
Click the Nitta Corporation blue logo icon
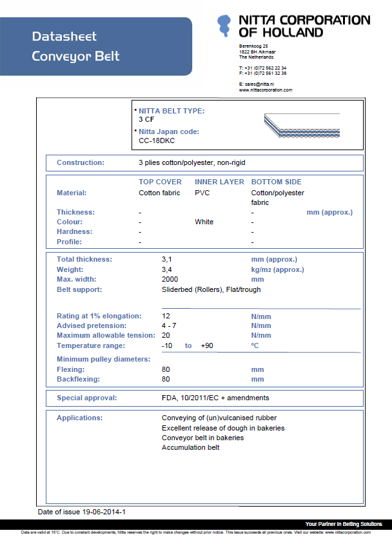click(224, 25)
